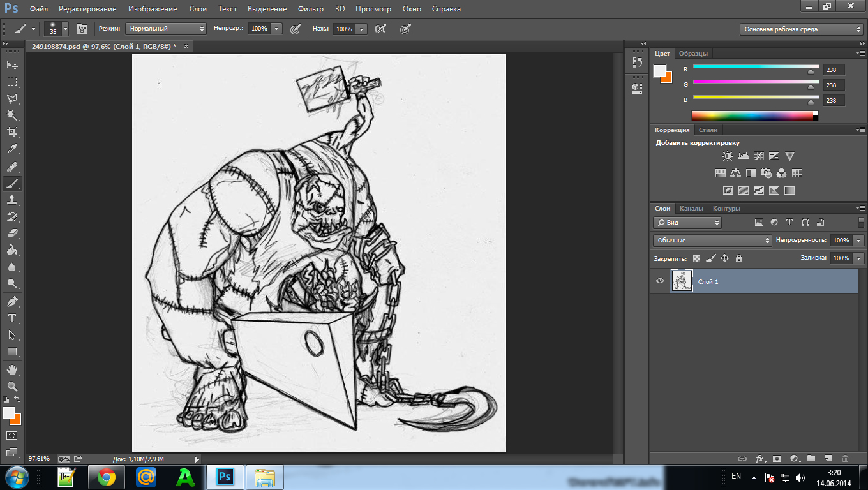The image size is (868, 490).
Task: Expand the layer blending mode Обычные dropdown
Action: 712,241
